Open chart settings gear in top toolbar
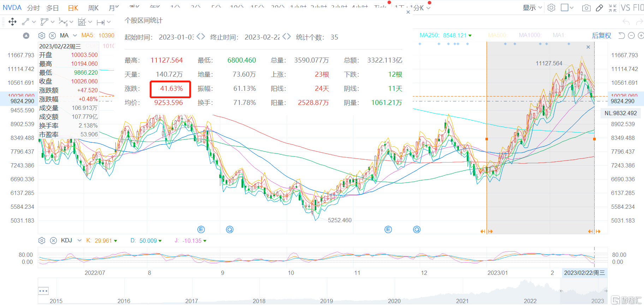Image resolution: width=644 pixels, height=307 pixels. pos(551,7)
